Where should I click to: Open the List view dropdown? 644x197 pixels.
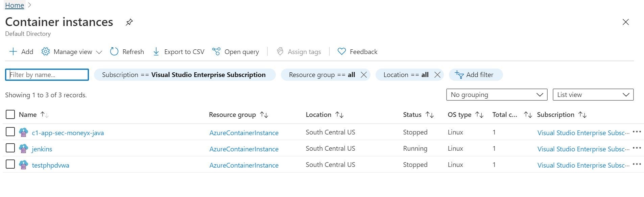pyautogui.click(x=593, y=95)
